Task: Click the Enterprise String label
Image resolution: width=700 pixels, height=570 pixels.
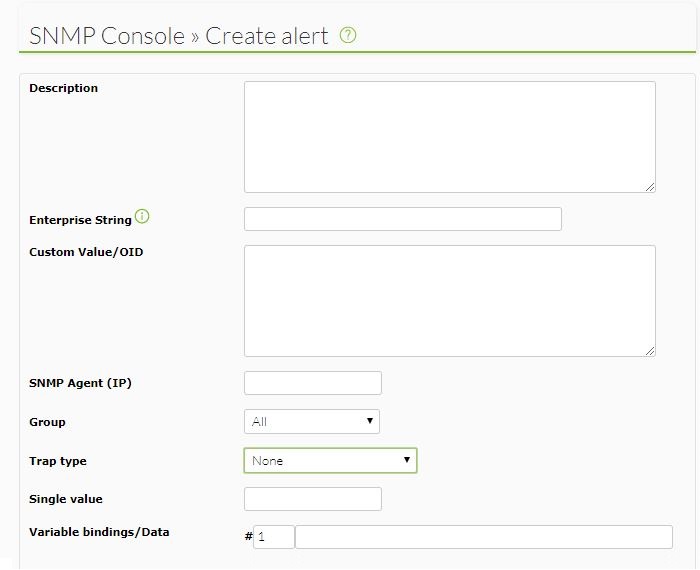Action: (80, 220)
